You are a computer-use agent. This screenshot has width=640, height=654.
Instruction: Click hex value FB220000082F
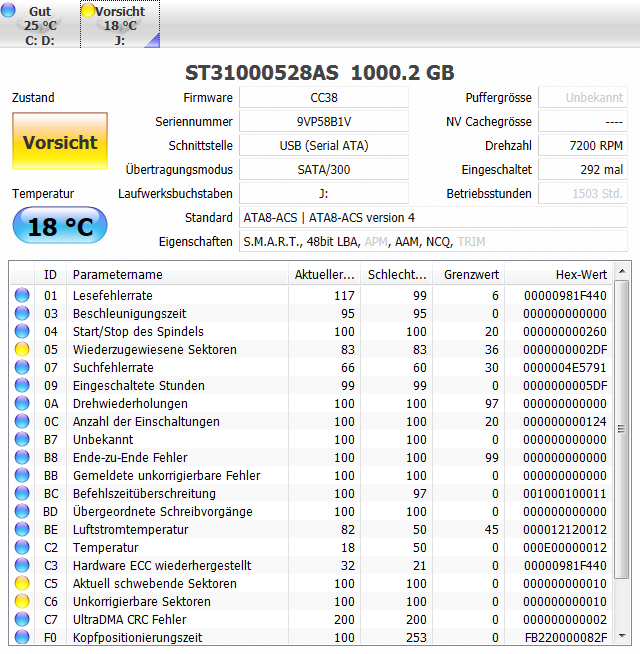(566, 637)
